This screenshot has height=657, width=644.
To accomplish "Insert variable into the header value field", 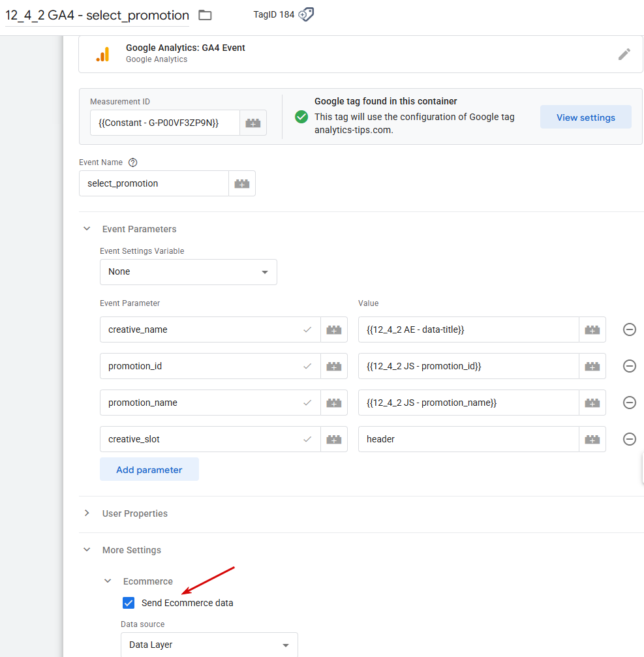I will coord(592,439).
